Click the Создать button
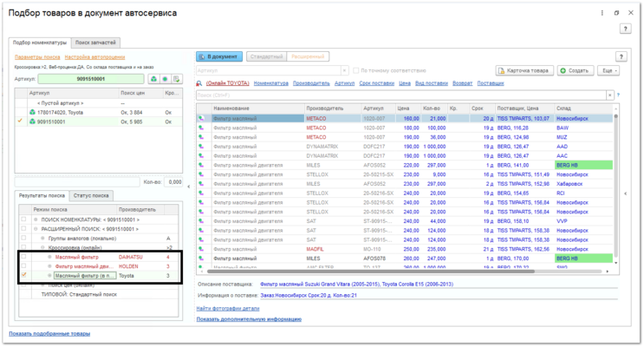Screen dimensions: 644x347 pos(575,71)
